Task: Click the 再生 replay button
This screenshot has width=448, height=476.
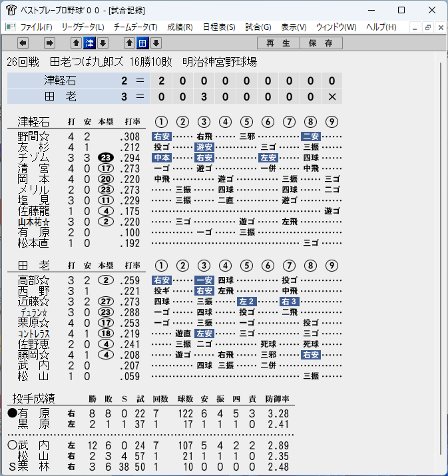Action: pos(278,43)
